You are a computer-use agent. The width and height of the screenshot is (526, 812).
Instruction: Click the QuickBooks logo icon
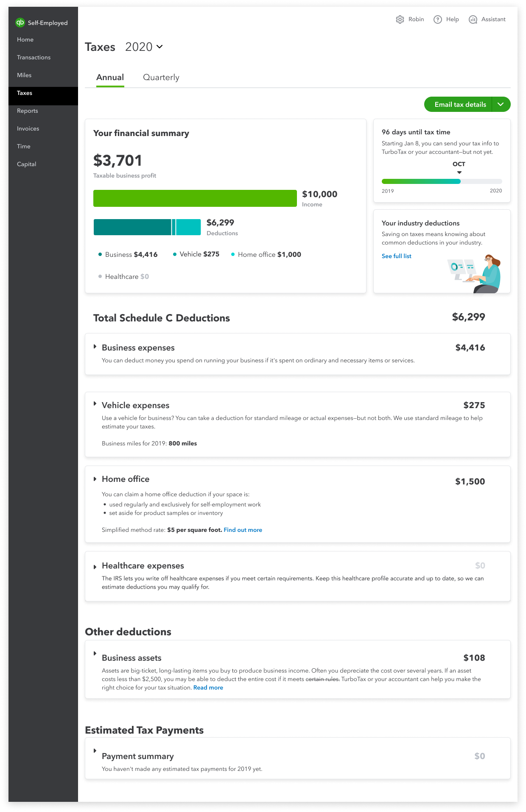[x=20, y=22]
